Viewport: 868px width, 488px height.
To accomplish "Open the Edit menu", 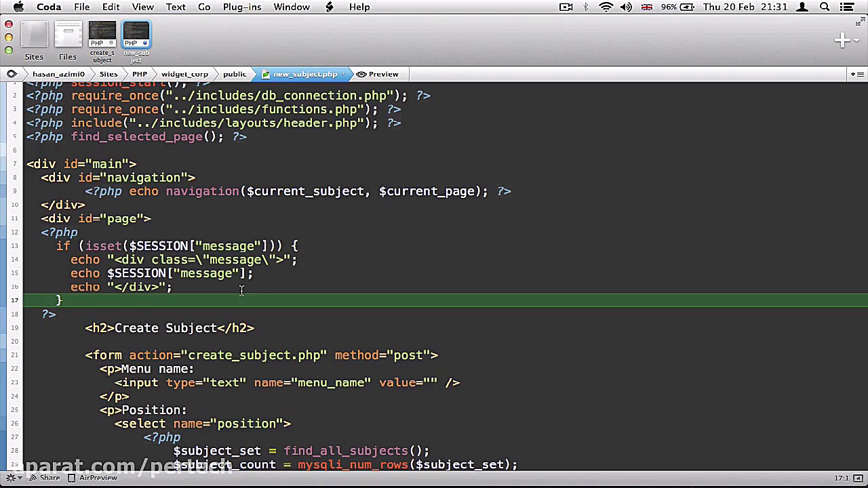I will point(111,7).
